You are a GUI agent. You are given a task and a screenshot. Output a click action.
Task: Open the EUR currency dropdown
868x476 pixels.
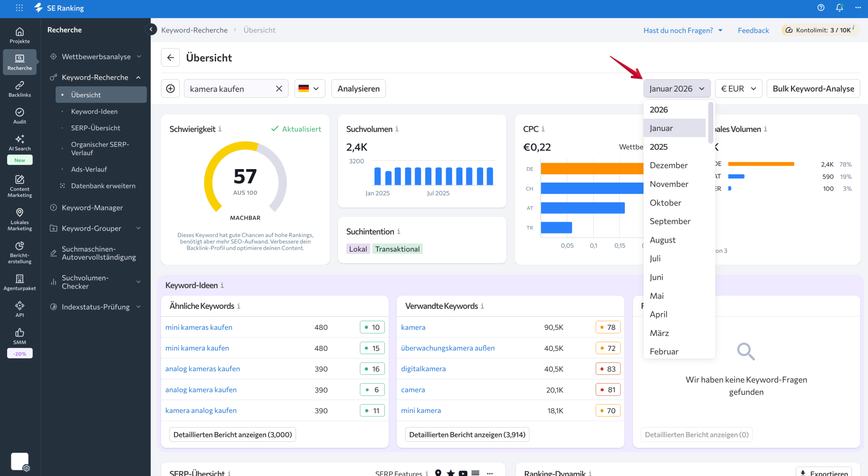click(738, 88)
